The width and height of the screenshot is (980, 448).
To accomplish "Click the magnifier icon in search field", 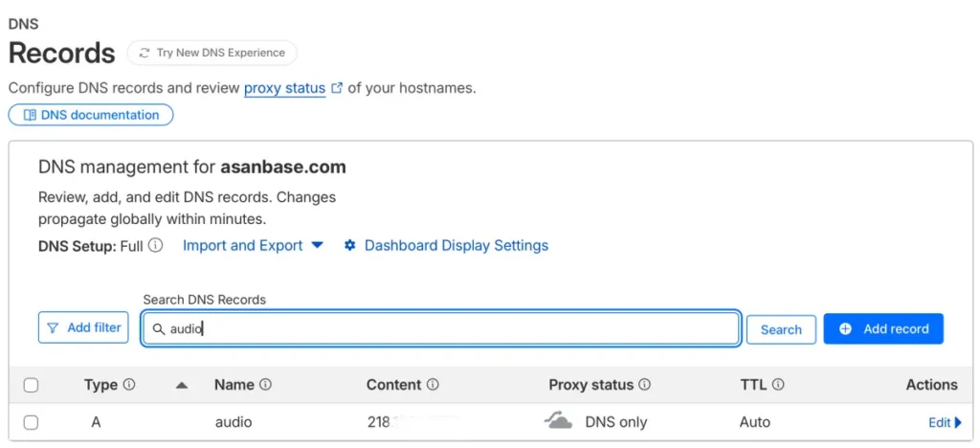I will (x=159, y=328).
